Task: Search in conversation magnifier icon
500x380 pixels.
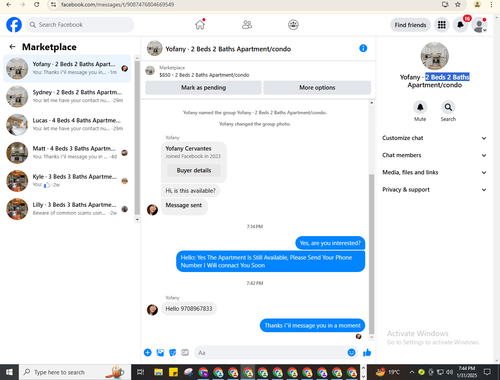Action: pyautogui.click(x=448, y=107)
